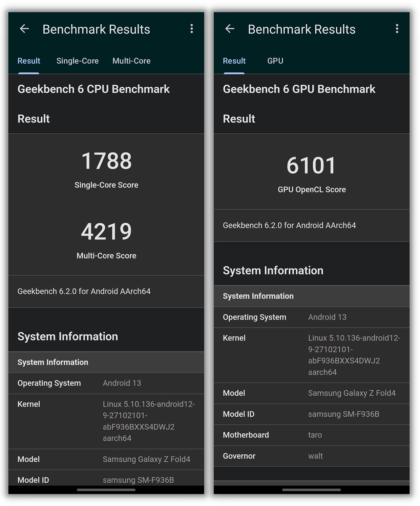Screen dimensions: 420x506
Task: Tap navigation gesture bar on CPU screen
Action: click(106, 490)
